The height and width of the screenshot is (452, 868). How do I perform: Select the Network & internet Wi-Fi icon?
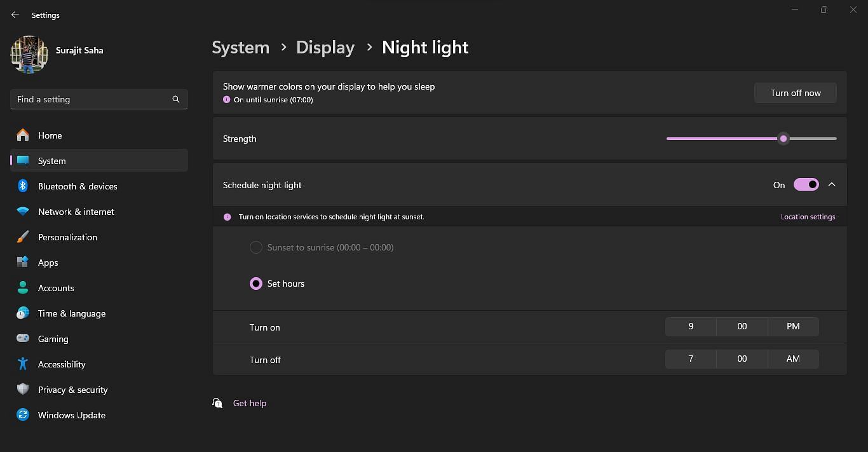click(x=23, y=212)
